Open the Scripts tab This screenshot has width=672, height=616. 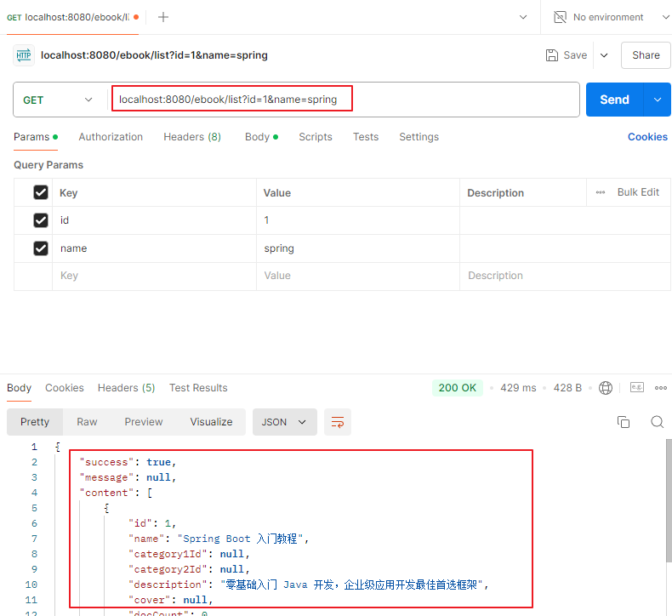316,137
